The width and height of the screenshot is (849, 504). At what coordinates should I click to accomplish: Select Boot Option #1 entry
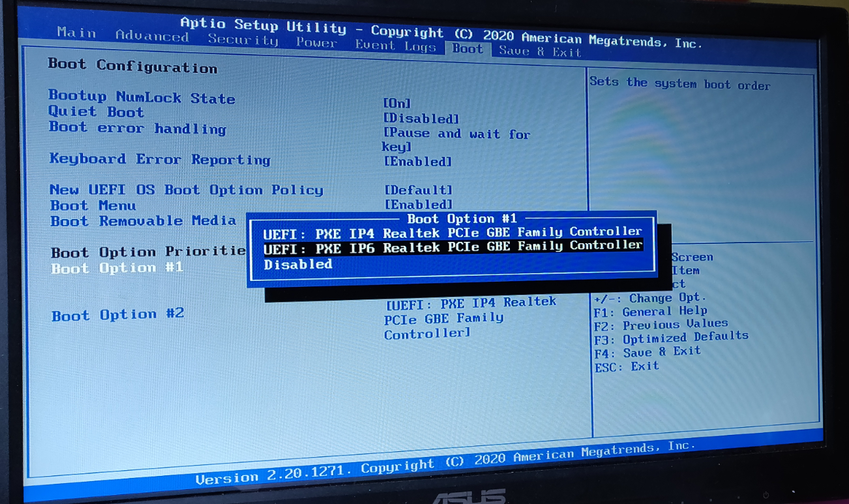click(x=117, y=268)
